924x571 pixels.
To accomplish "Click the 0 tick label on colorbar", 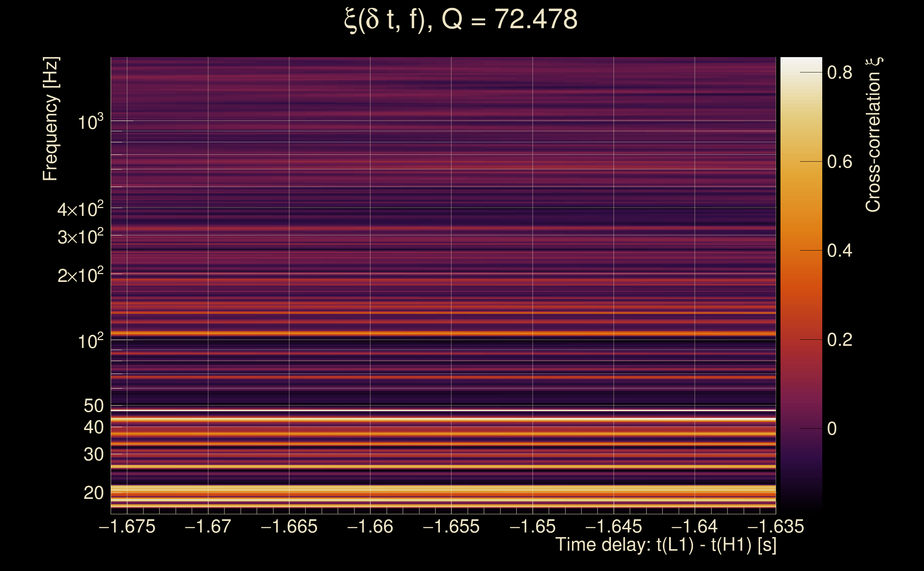I will pos(832,429).
